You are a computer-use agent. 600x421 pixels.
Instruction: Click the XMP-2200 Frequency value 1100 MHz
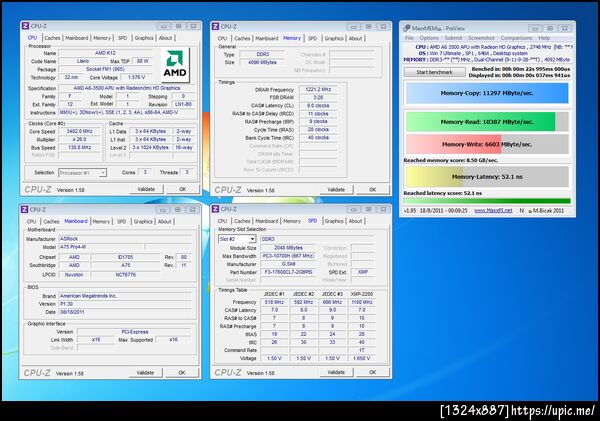[361, 302]
